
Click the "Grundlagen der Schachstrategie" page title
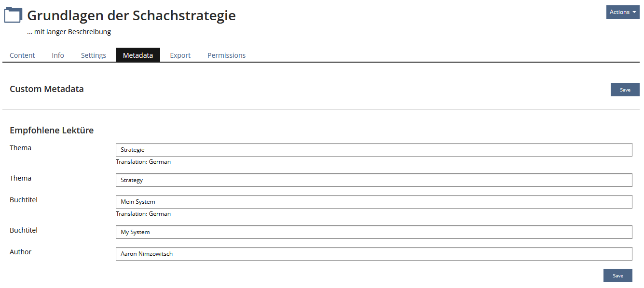(131, 15)
